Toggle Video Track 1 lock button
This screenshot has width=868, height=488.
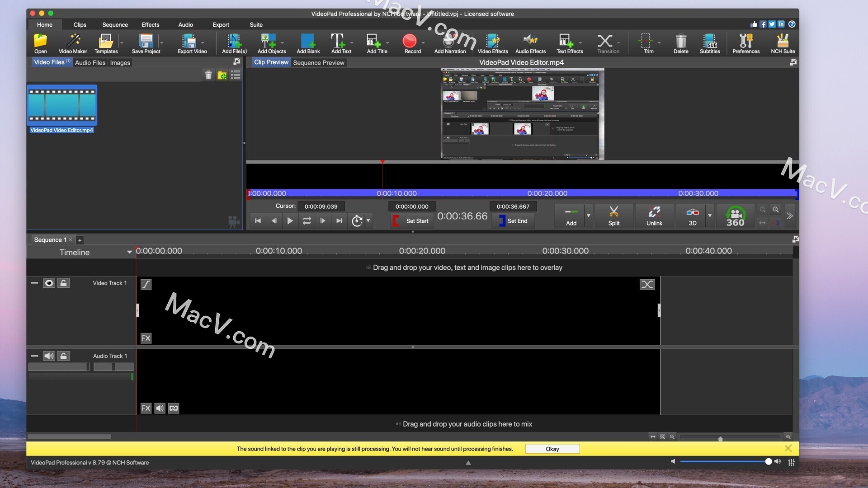(x=64, y=282)
